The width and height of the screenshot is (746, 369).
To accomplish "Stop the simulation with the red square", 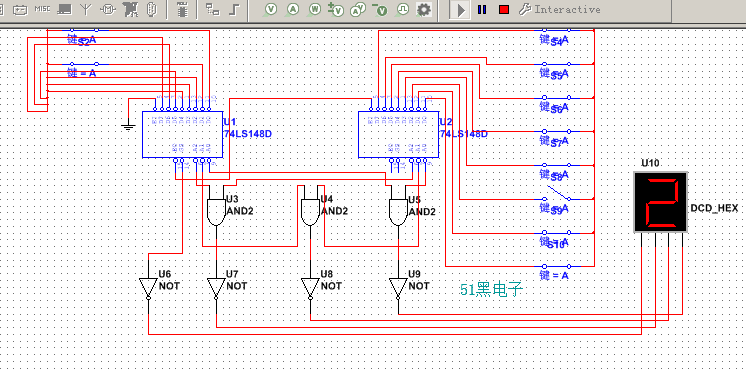I will click(x=504, y=10).
